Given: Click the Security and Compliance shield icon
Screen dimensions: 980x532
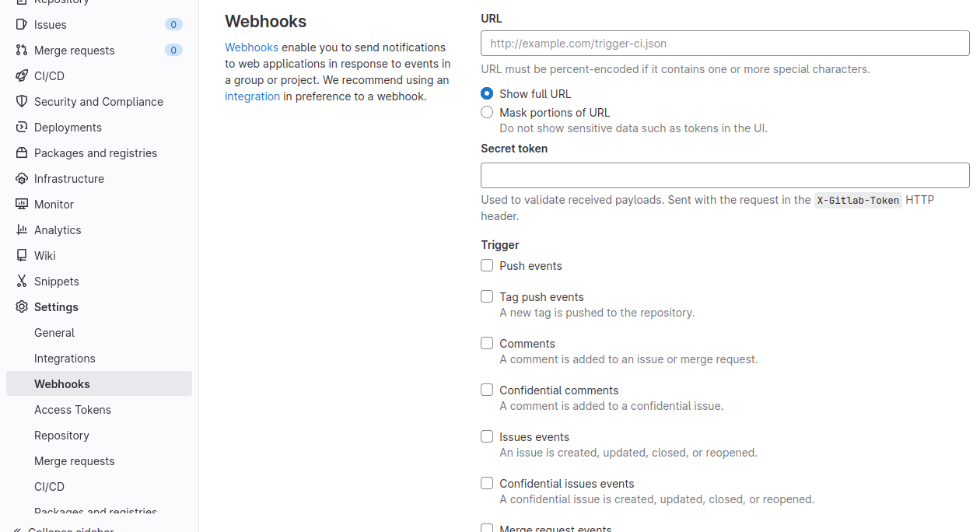Looking at the screenshot, I should (x=22, y=102).
